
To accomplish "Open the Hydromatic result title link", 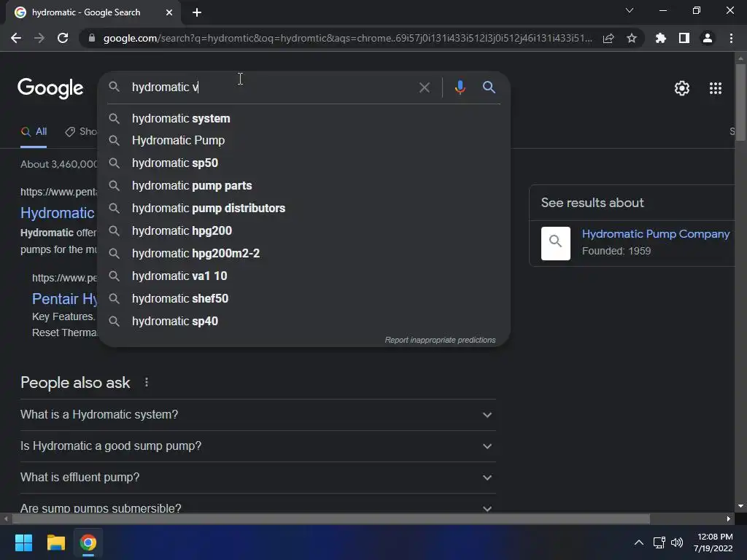I will pos(58,213).
